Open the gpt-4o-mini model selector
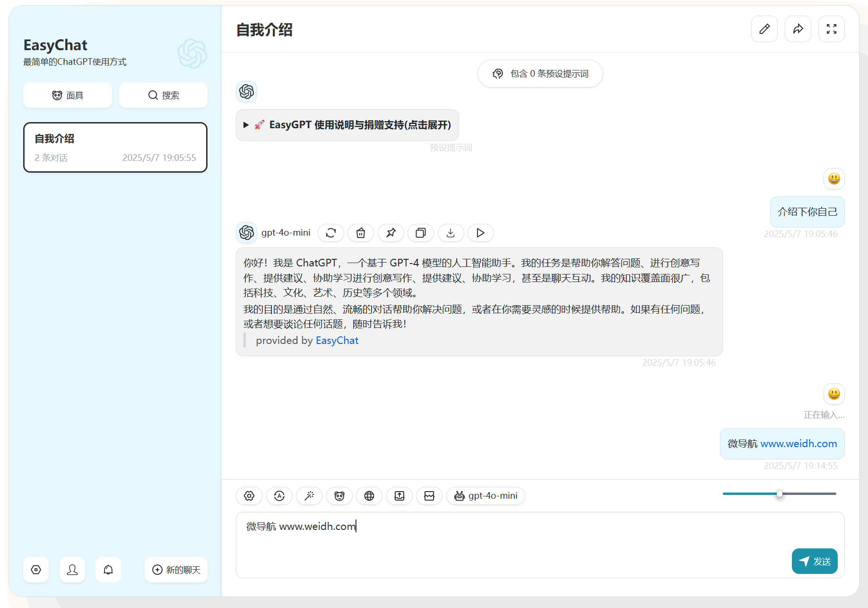Screen dimensions: 868x608 (486, 496)
